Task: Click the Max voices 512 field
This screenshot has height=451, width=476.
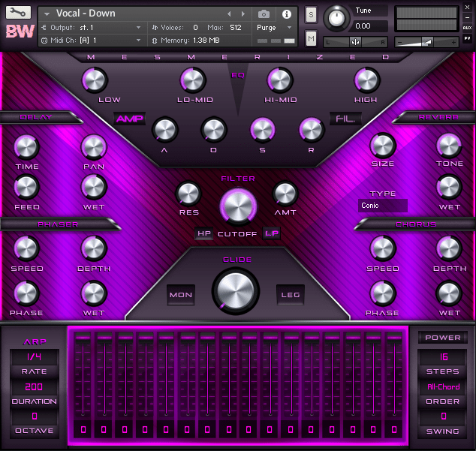Action: pyautogui.click(x=236, y=28)
